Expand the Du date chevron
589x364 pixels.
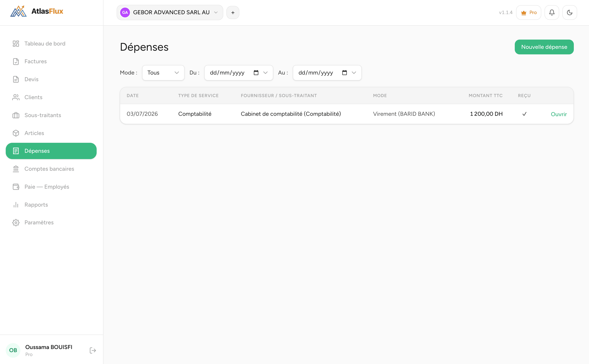(x=265, y=73)
